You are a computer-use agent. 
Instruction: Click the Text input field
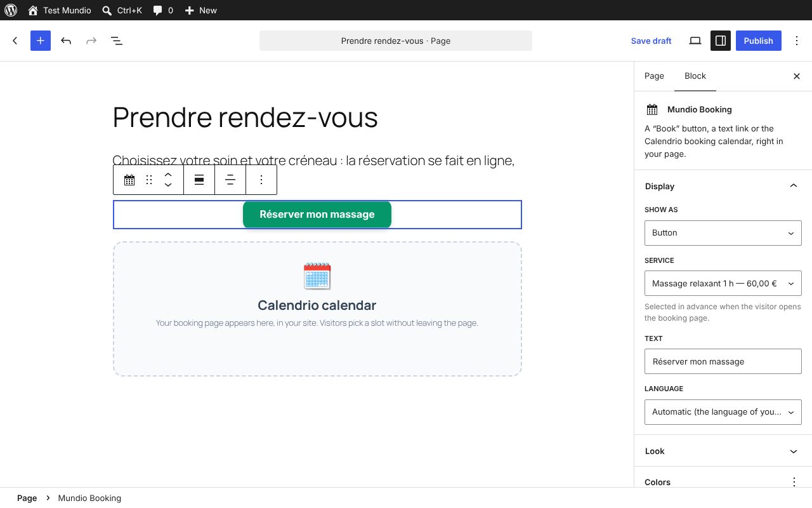click(x=723, y=361)
